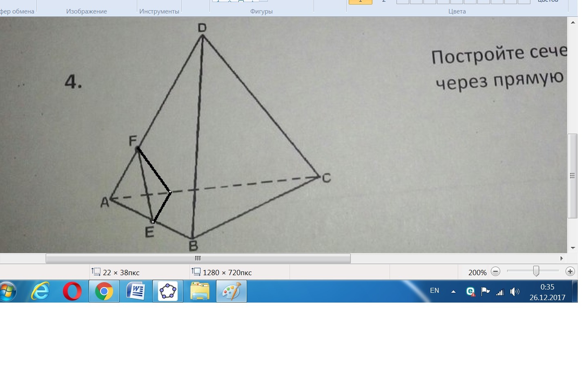
Task: Open Windows Explorer from taskbar
Action: [x=200, y=292]
